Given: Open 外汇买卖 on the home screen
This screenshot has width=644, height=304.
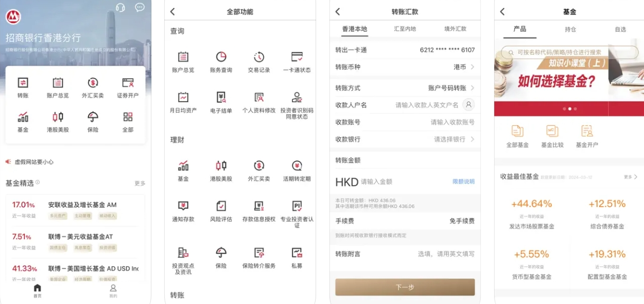Looking at the screenshot, I should pyautogui.click(x=93, y=88).
